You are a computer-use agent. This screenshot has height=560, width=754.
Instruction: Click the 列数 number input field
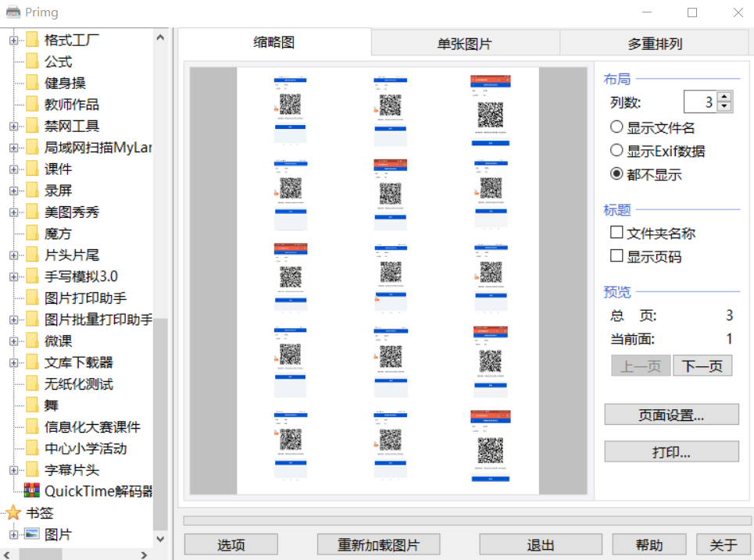tap(701, 102)
